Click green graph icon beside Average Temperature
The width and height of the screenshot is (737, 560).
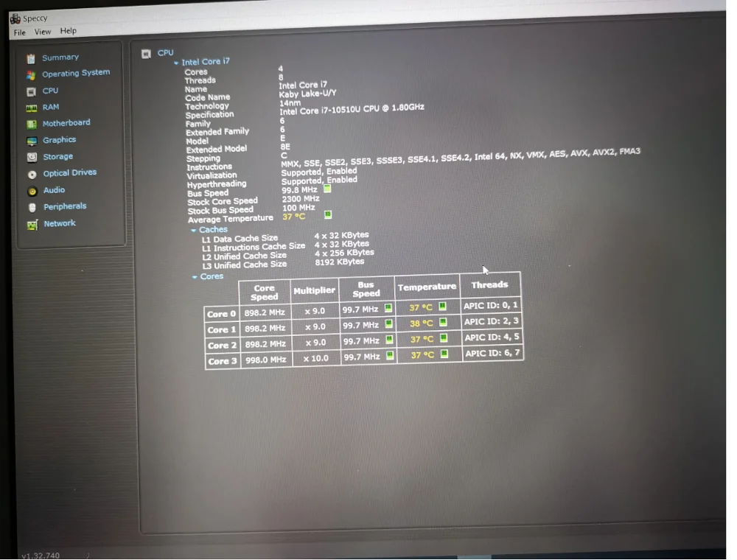pyautogui.click(x=328, y=214)
